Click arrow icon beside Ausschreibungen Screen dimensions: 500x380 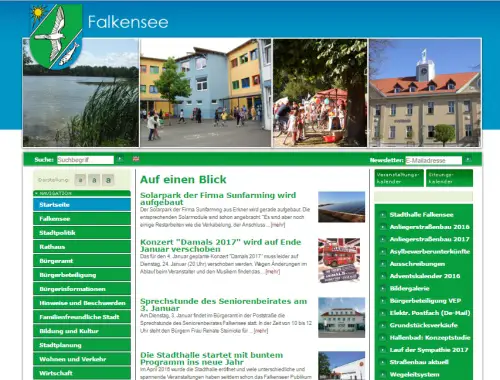pos(383,264)
